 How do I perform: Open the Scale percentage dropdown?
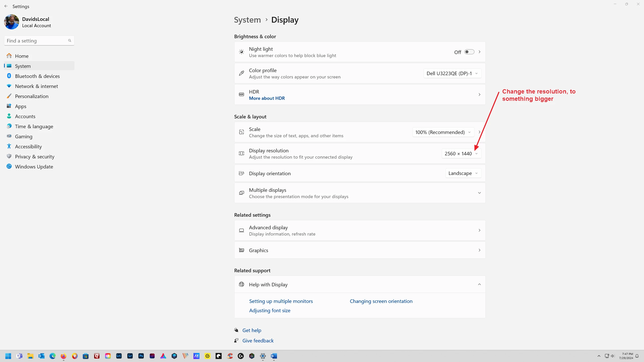(x=443, y=132)
